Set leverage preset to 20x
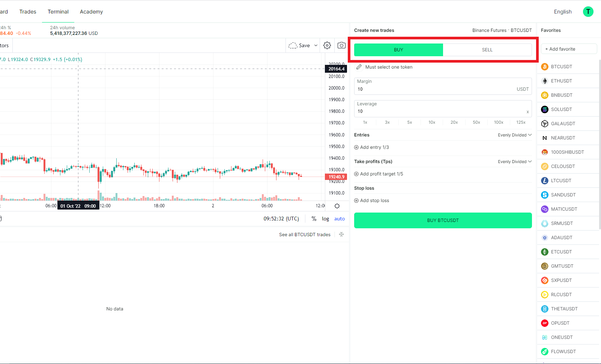601x364 pixels. (454, 122)
